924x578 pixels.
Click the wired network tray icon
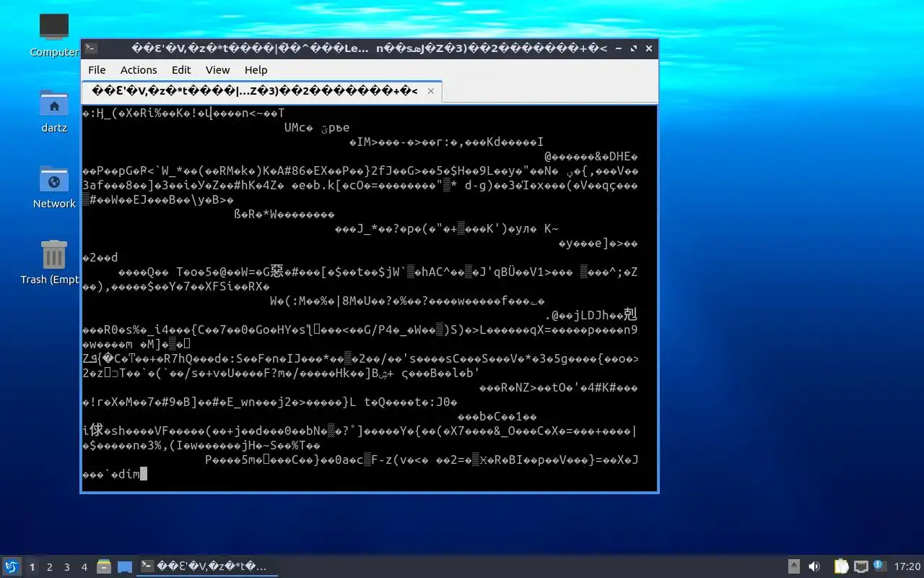(x=861, y=566)
